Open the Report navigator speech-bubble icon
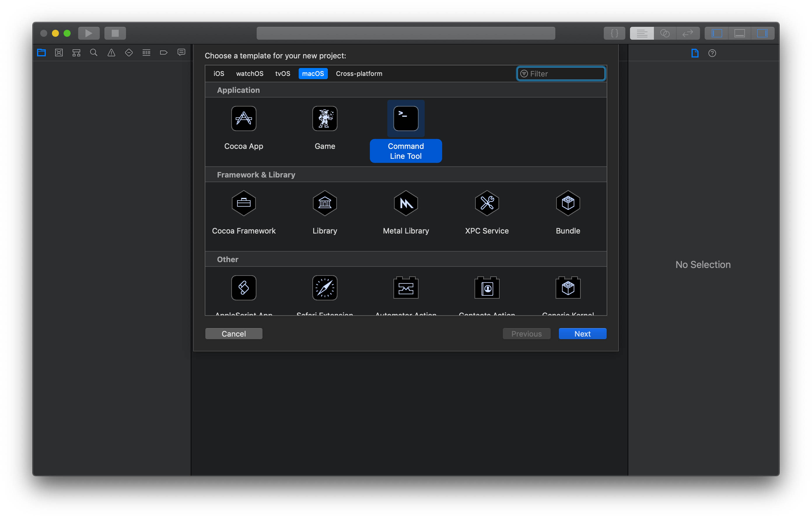Screen dimensions: 812x519 point(181,52)
